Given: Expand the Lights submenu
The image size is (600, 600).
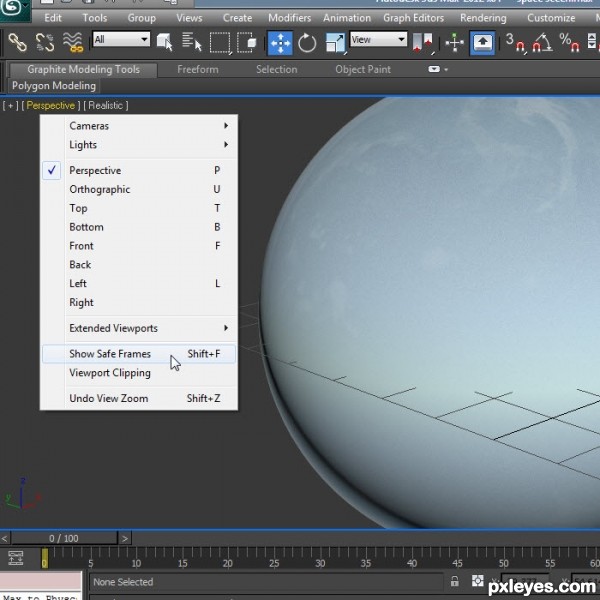Looking at the screenshot, I should click(x=139, y=145).
